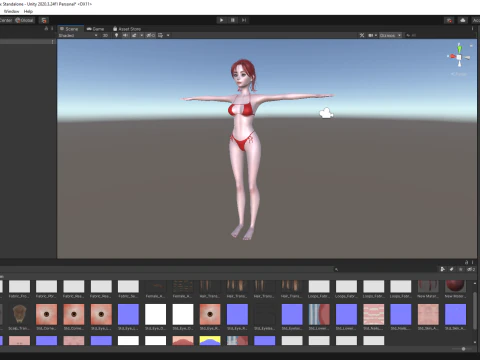The width and height of the screenshot is (480, 360).
Task: Open the component tools wrench icon
Action: [x=362, y=35]
